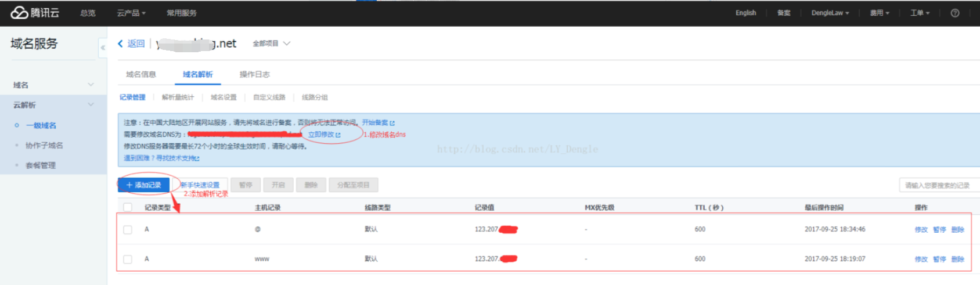Open the 费用 billing dropdown
The image size is (980, 285).
(880, 13)
